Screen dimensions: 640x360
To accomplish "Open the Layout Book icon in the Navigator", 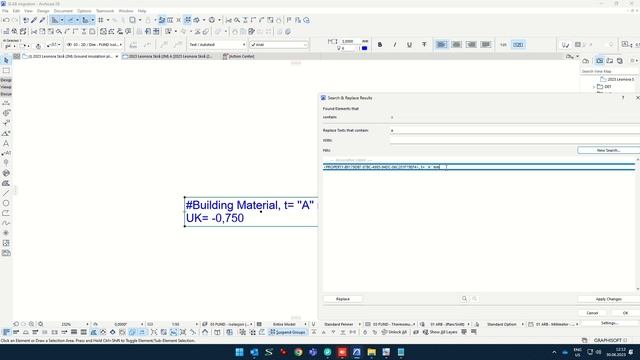I will point(609,61).
